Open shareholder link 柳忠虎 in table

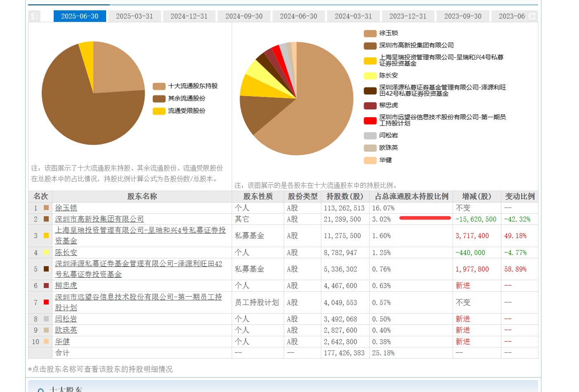pos(66,286)
